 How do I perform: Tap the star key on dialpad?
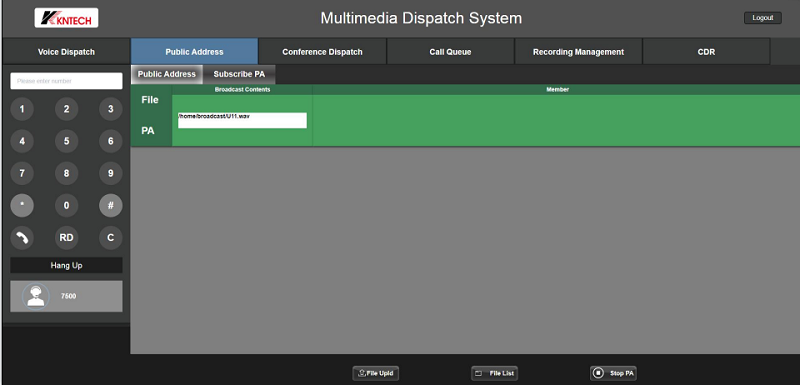pos(22,206)
